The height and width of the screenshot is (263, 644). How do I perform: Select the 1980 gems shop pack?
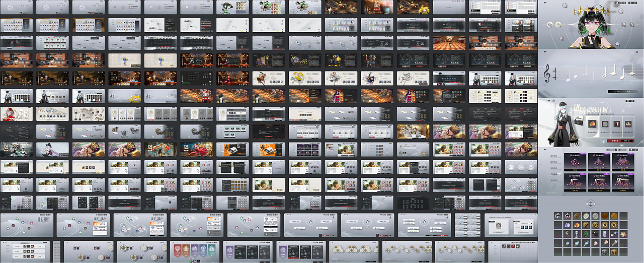[575, 183]
